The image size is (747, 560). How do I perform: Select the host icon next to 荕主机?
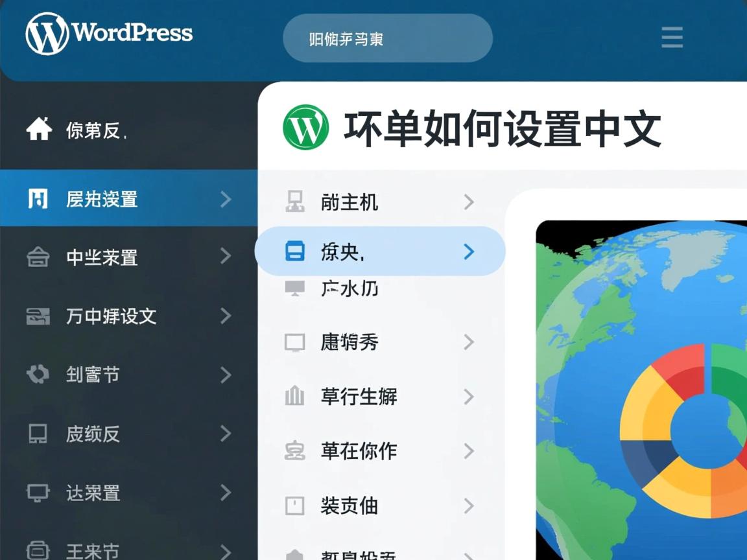tap(296, 202)
